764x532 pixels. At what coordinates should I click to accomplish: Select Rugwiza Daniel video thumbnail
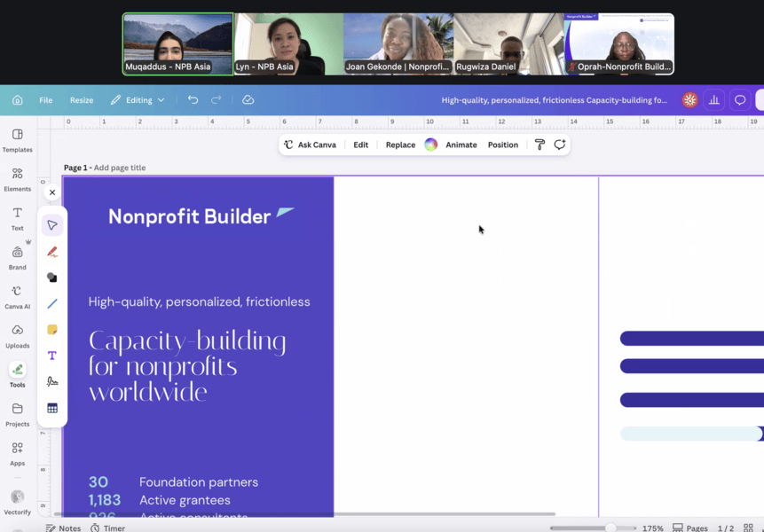(x=508, y=43)
